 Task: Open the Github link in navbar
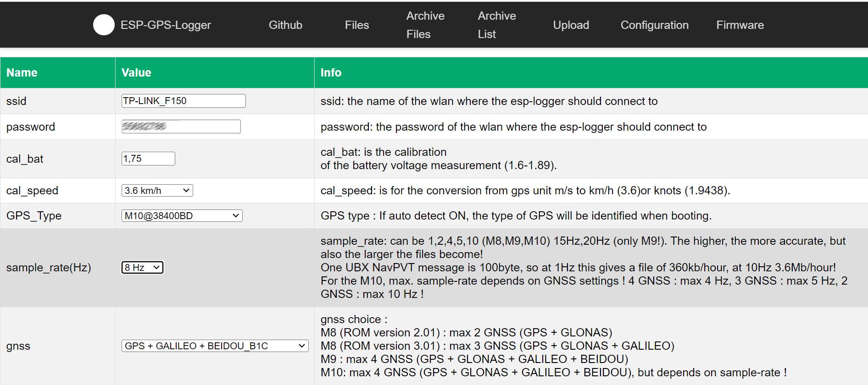point(285,25)
